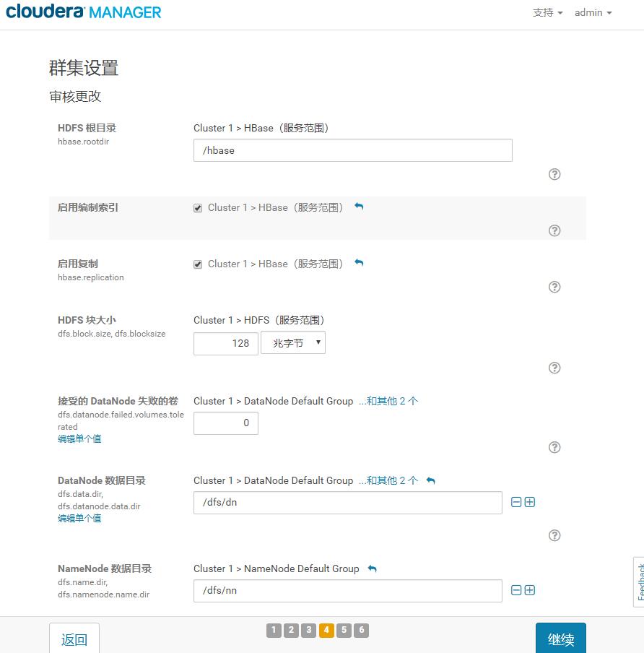Expand the 支持 support menu
The image size is (644, 653).
(x=547, y=13)
